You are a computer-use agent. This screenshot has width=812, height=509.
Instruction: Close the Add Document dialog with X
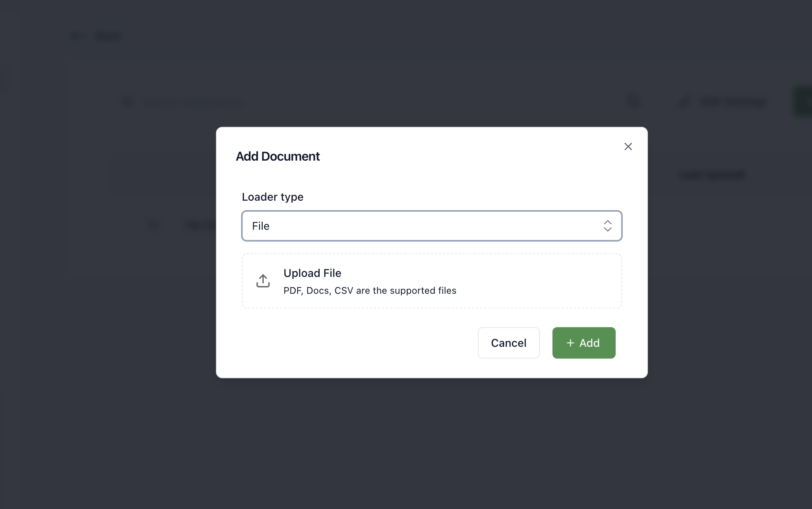point(628,146)
